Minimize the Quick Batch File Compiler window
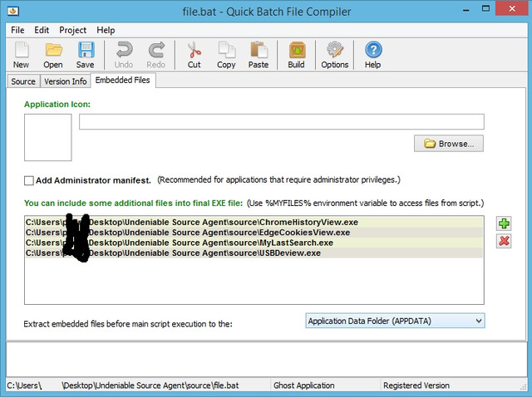532x398 pixels. click(466, 10)
